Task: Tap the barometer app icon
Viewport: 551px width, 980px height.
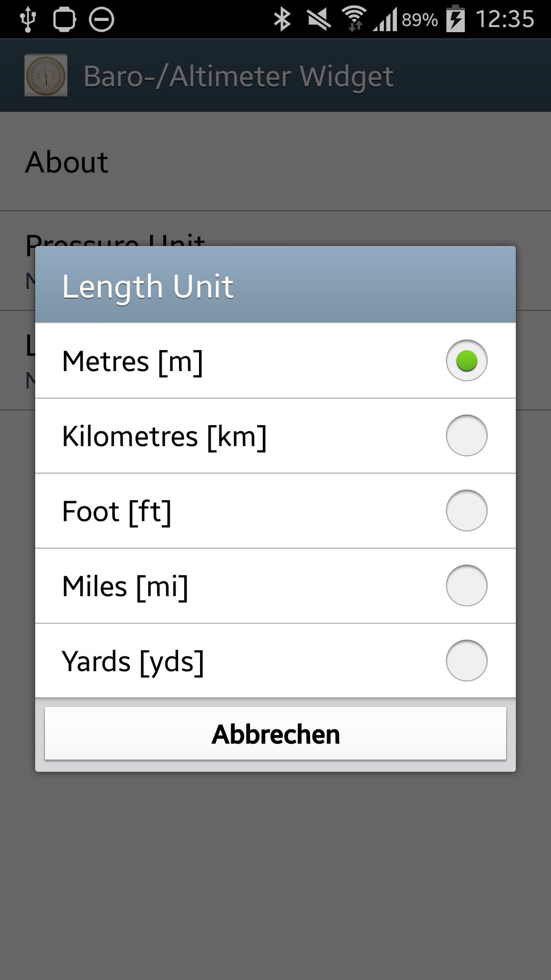Action: click(x=46, y=76)
